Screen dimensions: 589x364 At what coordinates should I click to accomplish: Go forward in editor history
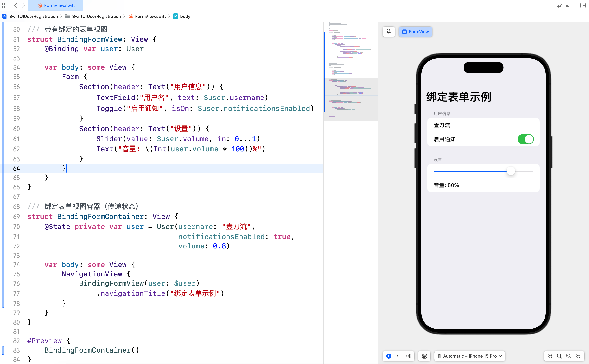tap(24, 5)
